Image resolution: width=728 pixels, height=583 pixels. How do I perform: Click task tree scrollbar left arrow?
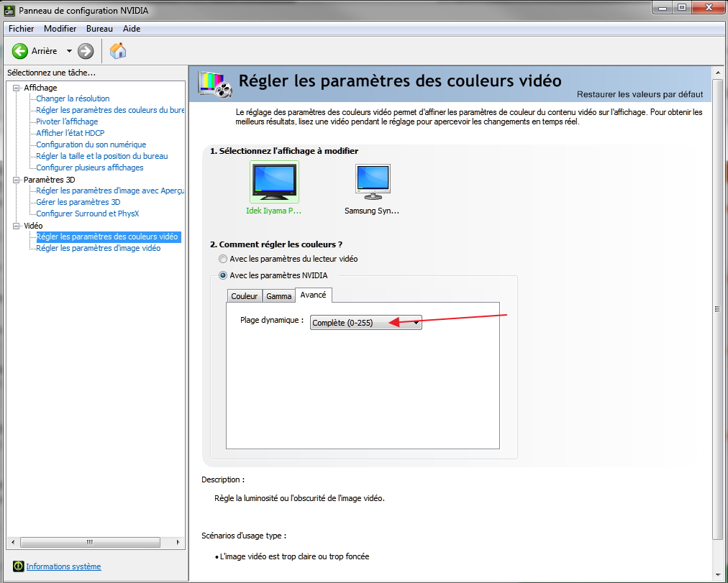(x=12, y=542)
